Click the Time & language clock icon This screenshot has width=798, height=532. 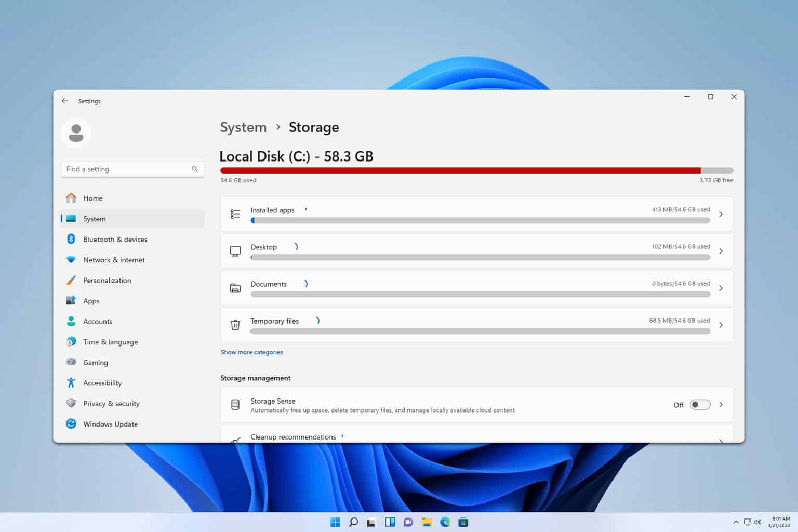(x=71, y=341)
